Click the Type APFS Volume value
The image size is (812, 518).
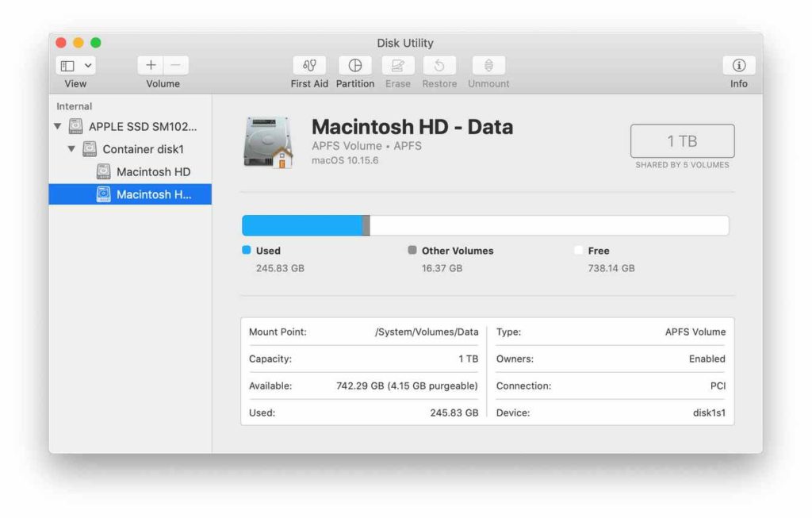695,332
